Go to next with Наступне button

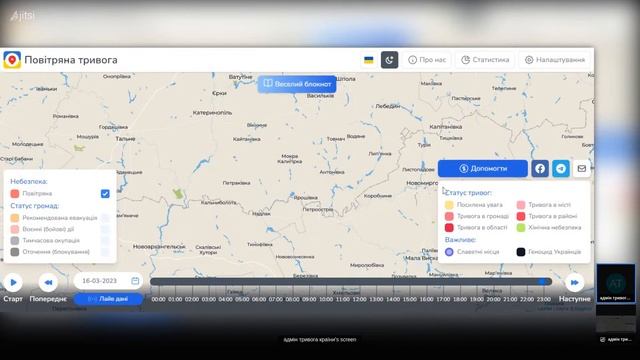tap(575, 282)
